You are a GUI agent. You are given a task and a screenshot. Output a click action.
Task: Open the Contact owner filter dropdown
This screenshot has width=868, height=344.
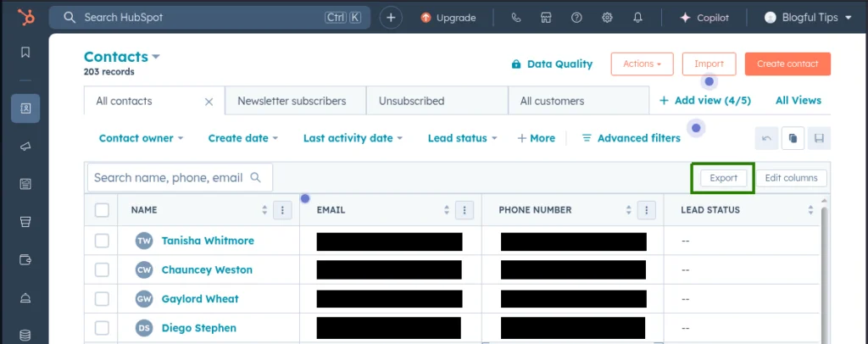pos(141,138)
